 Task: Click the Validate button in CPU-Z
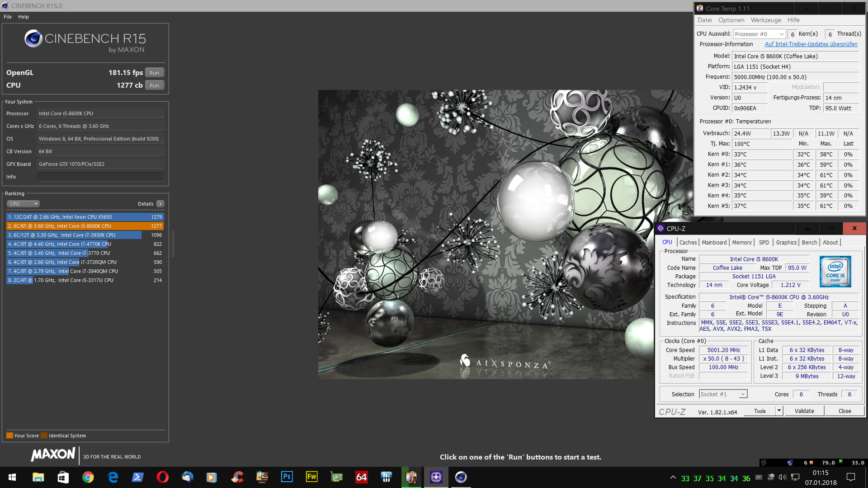[804, 411]
